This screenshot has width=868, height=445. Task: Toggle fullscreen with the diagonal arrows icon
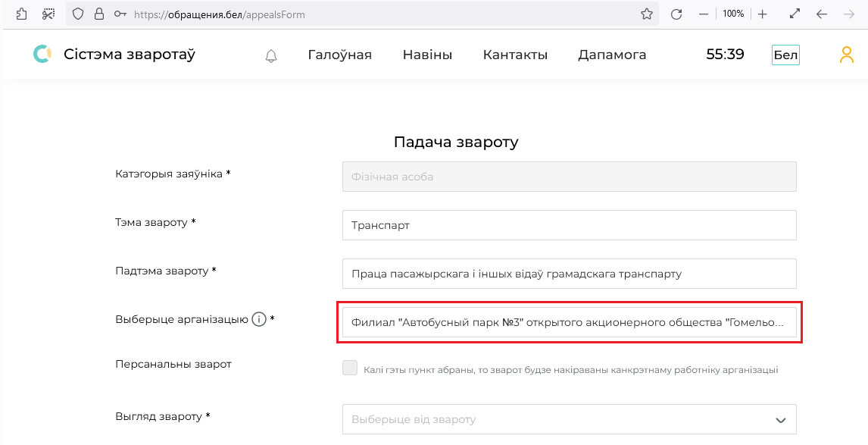coord(795,14)
